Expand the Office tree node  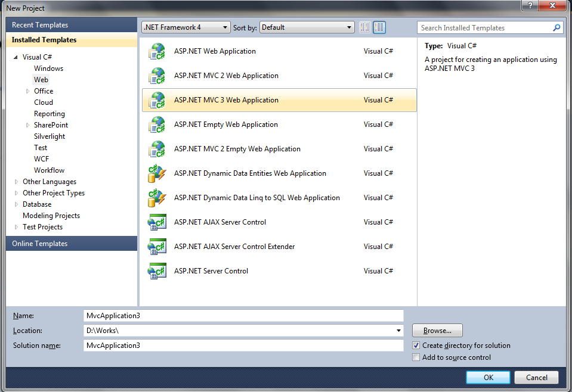click(x=27, y=91)
